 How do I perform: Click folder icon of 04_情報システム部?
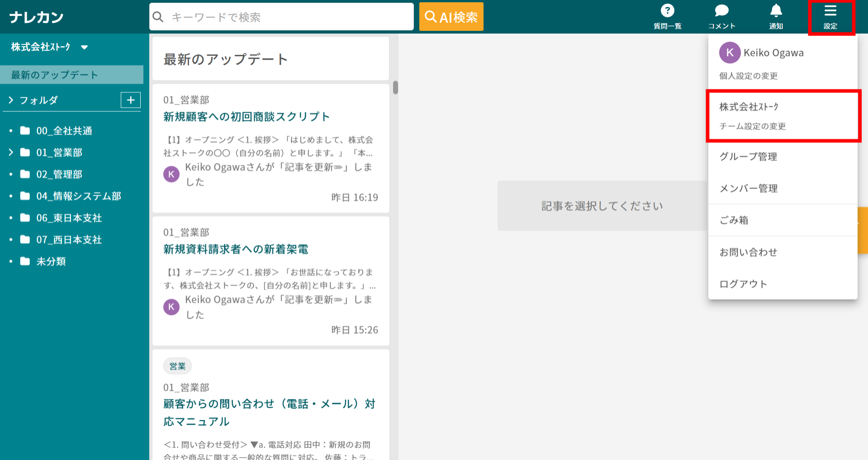click(25, 196)
